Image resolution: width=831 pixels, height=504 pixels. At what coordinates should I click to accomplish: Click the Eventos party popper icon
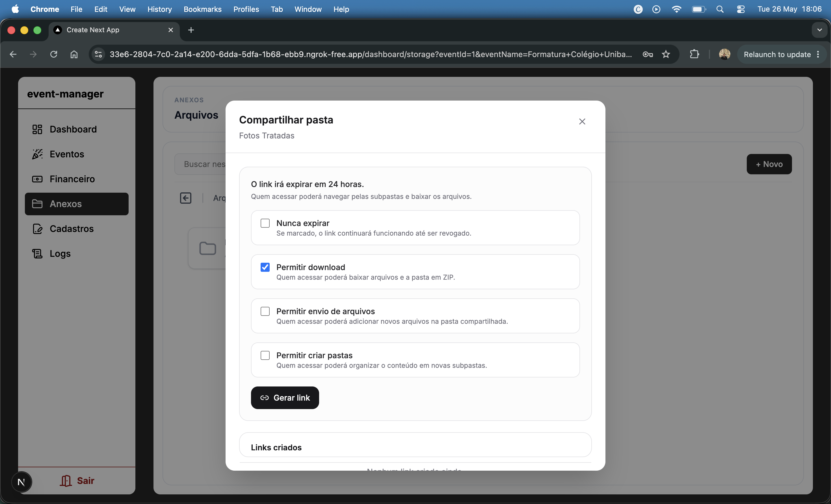coord(37,154)
